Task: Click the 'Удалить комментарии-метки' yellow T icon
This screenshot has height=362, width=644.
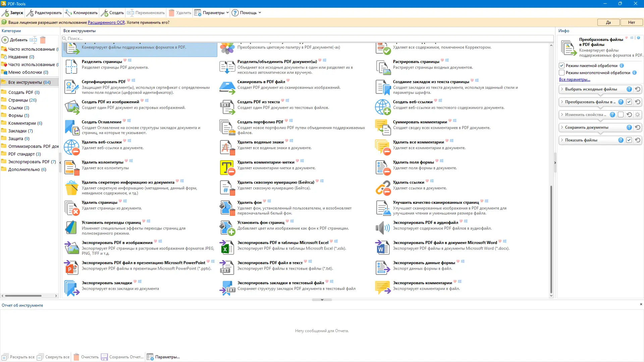Action: [227, 168]
